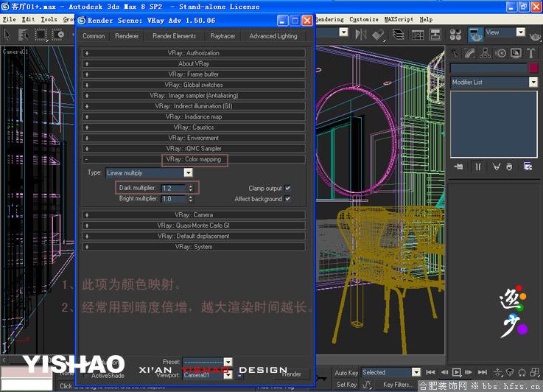Screen dimensions: 543x392
Task: Switch to the Utilities command panel
Action: click(530, 53)
